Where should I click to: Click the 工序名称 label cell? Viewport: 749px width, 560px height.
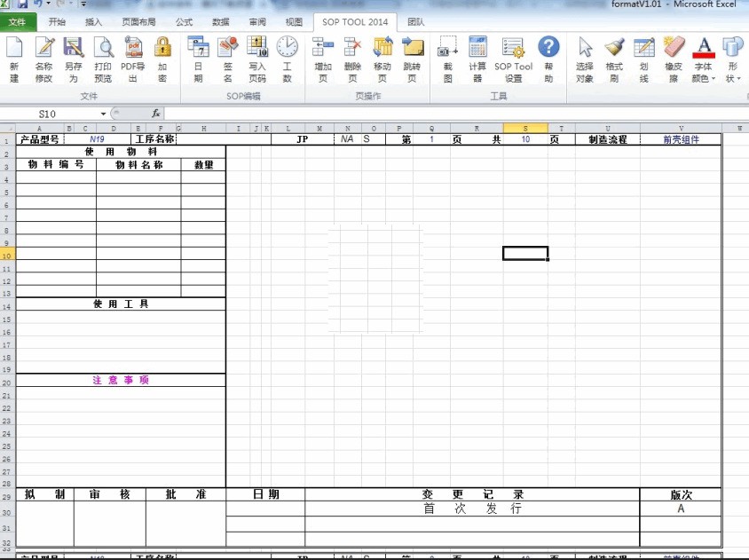[154, 139]
